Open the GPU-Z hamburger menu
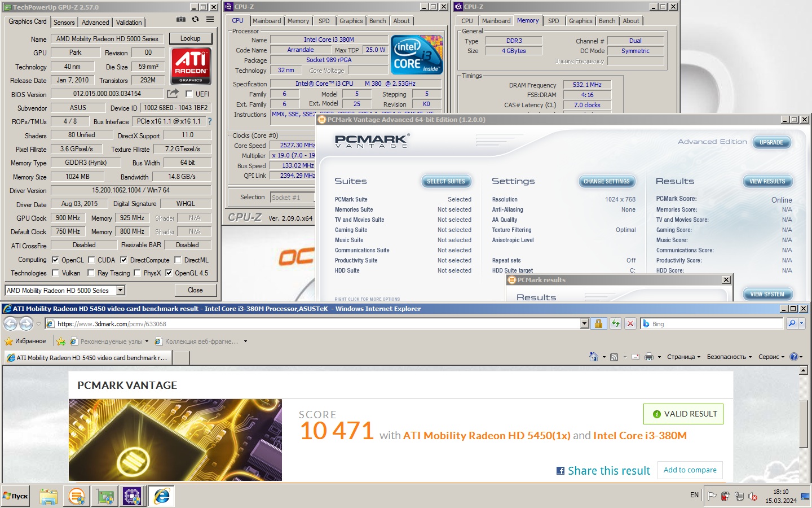The width and height of the screenshot is (812, 508). pyautogui.click(x=210, y=19)
